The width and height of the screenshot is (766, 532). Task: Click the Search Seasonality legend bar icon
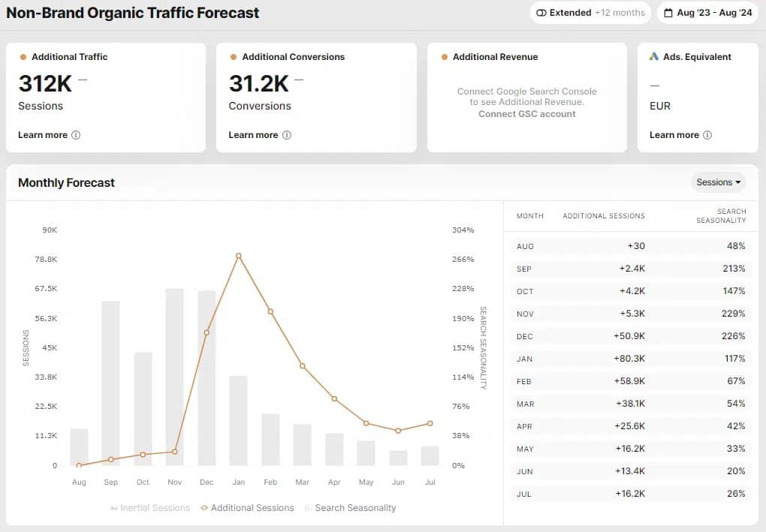pyautogui.click(x=308, y=509)
